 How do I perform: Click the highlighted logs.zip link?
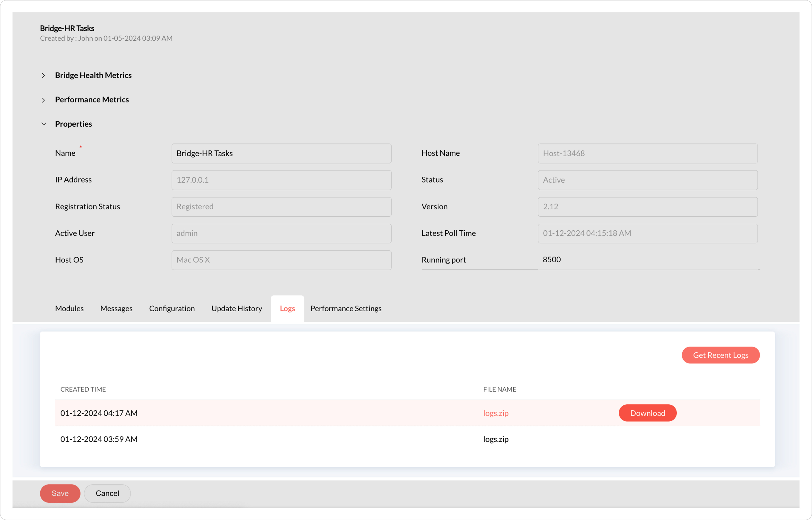pos(495,413)
